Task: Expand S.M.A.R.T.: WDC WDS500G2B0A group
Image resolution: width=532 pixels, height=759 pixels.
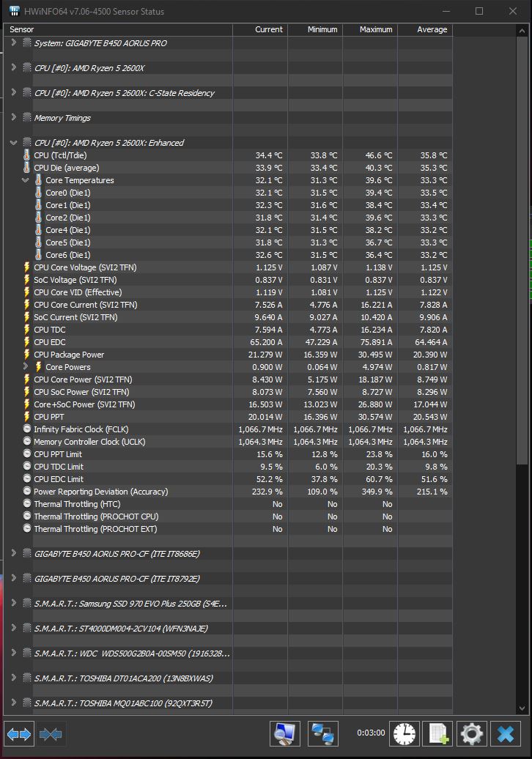Action: click(13, 653)
